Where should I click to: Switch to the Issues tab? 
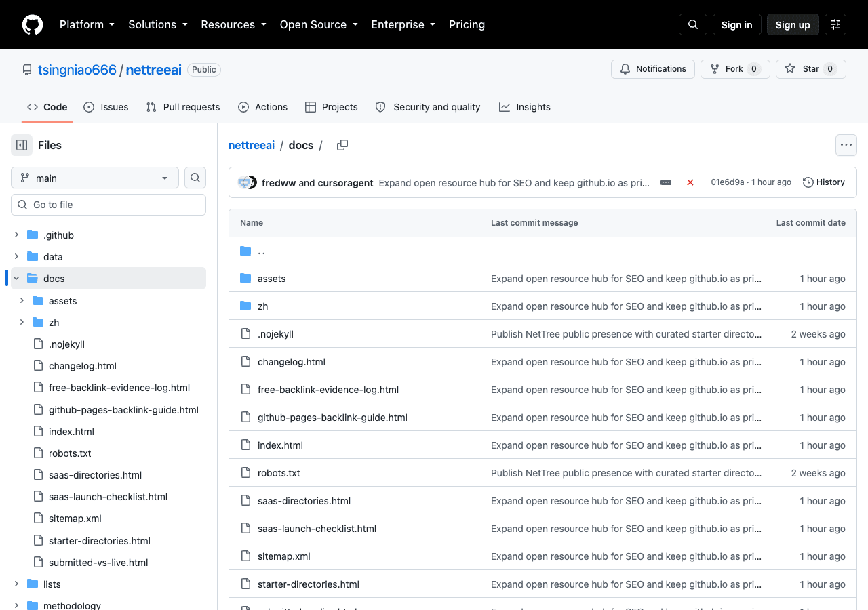click(x=106, y=107)
